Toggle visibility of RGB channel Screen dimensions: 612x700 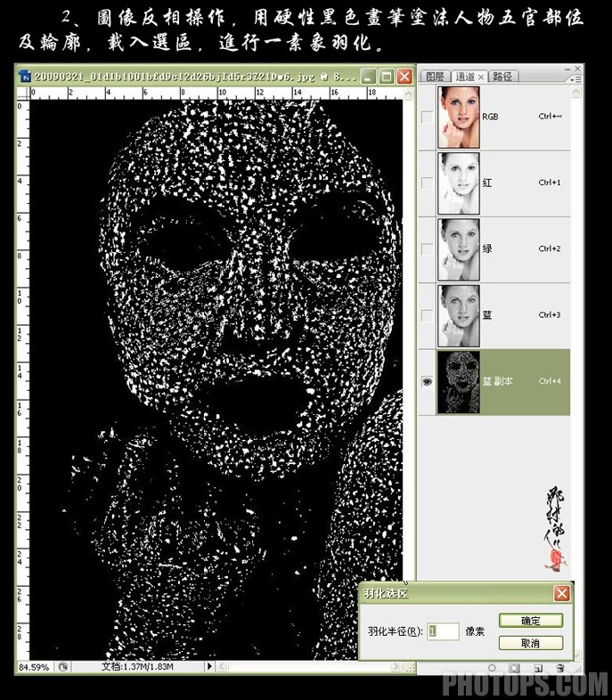pos(428,117)
